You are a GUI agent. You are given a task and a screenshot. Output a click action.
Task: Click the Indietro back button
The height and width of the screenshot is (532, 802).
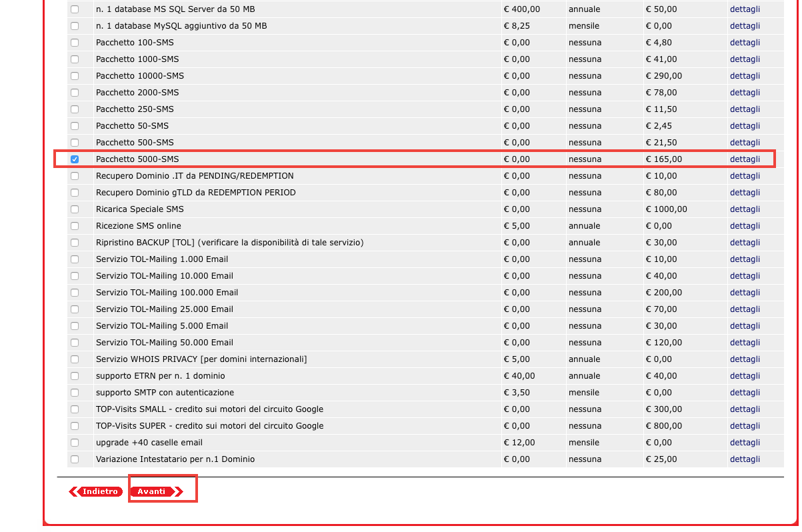tap(96, 491)
